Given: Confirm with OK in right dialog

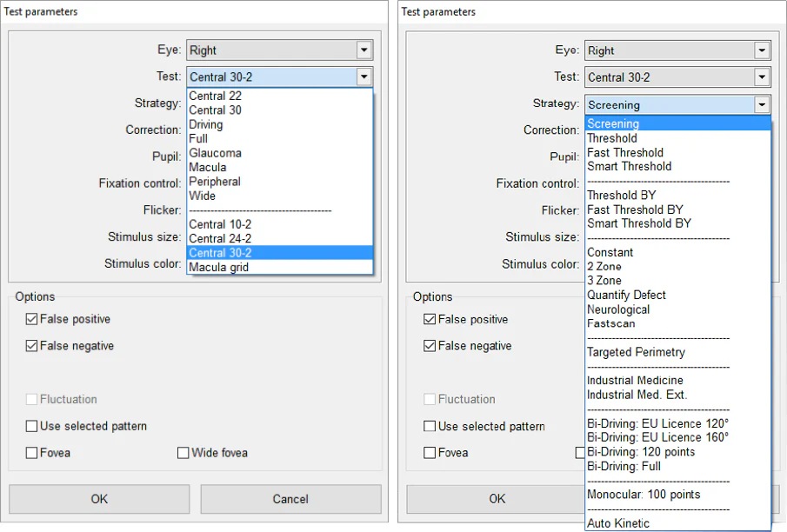Looking at the screenshot, I should pyautogui.click(x=496, y=499).
